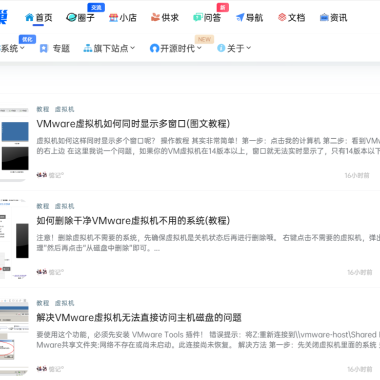Open the 专题 menu item
380x380 pixels.
coord(61,49)
